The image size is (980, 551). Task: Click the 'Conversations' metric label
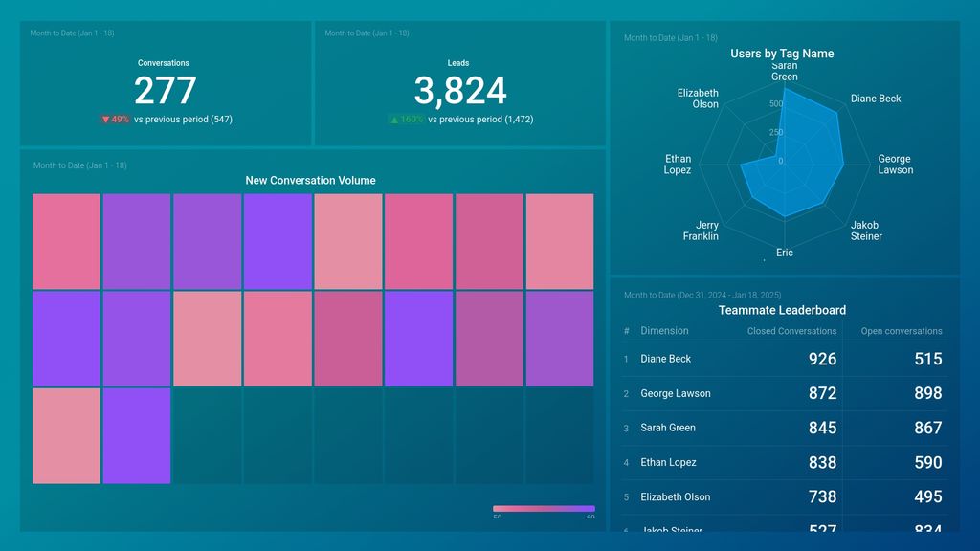pos(164,63)
